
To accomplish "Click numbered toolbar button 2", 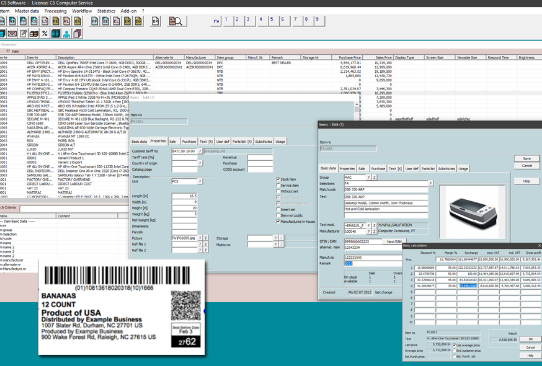I will 238,21.
